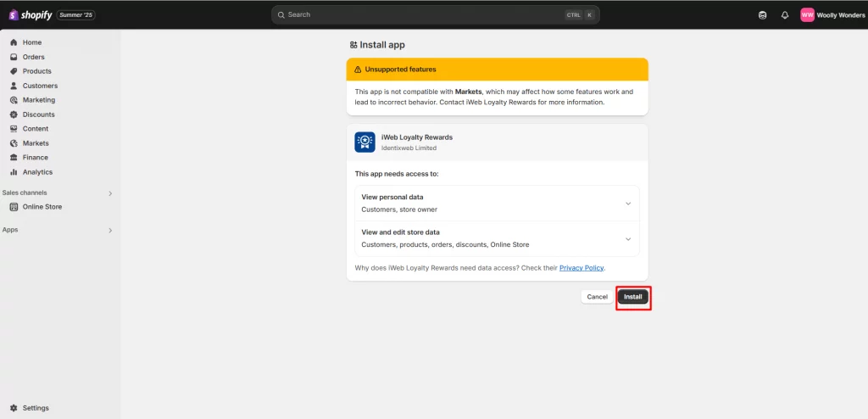Click the Markets globe icon

(x=14, y=143)
